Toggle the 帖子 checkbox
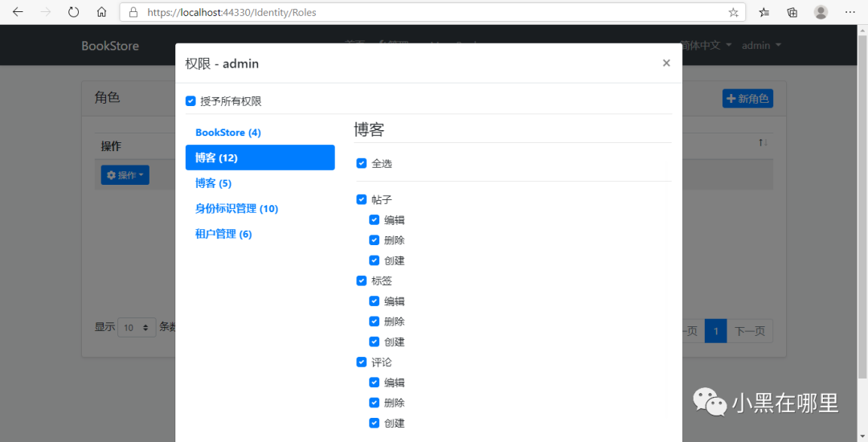Screen dimensions: 868x442 coord(362,199)
